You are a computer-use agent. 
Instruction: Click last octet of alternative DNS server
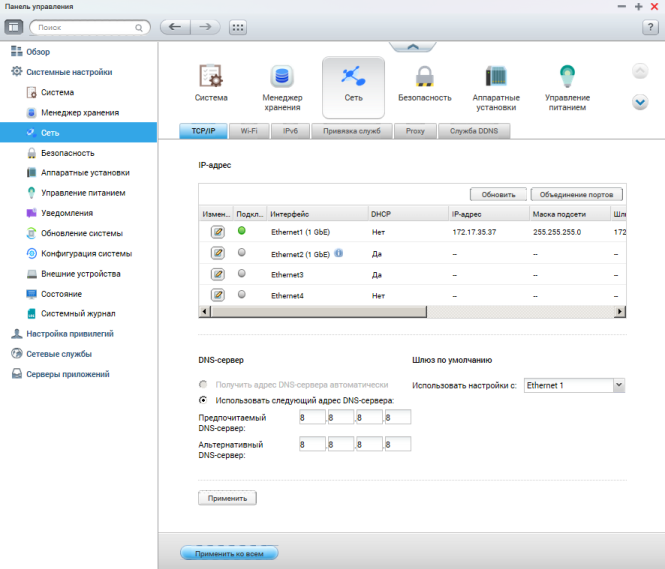point(398,444)
